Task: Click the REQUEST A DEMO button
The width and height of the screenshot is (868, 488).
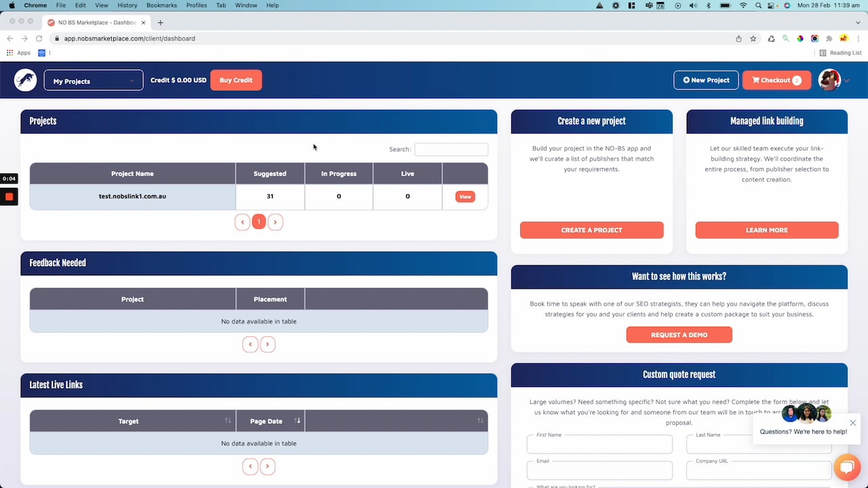Action: tap(679, 335)
